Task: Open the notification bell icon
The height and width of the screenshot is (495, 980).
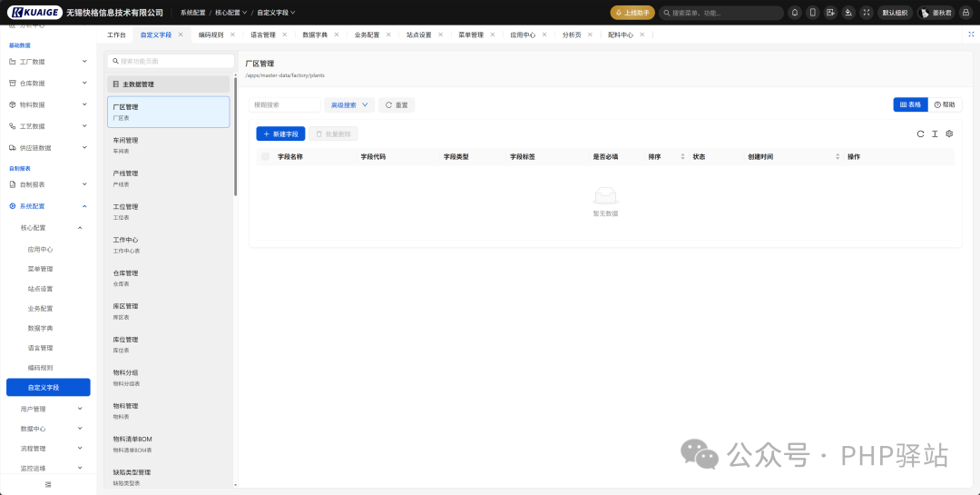Action: click(x=794, y=13)
